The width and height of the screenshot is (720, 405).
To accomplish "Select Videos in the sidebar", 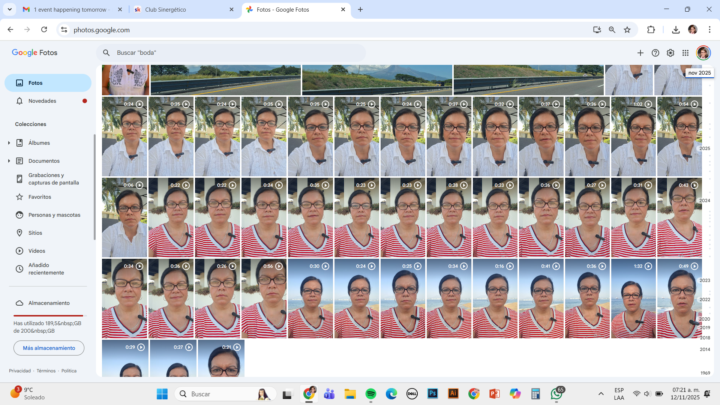I will pyautogui.click(x=36, y=251).
